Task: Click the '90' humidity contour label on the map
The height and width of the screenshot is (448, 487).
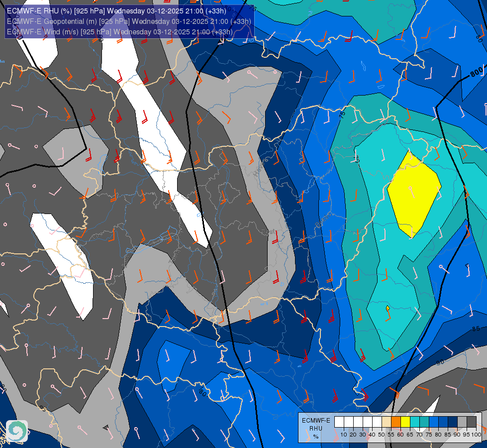Action: 440,362
